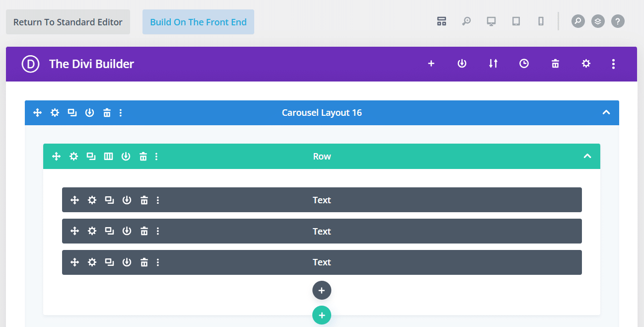
Task: Clear the entire layout via trash icon
Action: pyautogui.click(x=555, y=64)
